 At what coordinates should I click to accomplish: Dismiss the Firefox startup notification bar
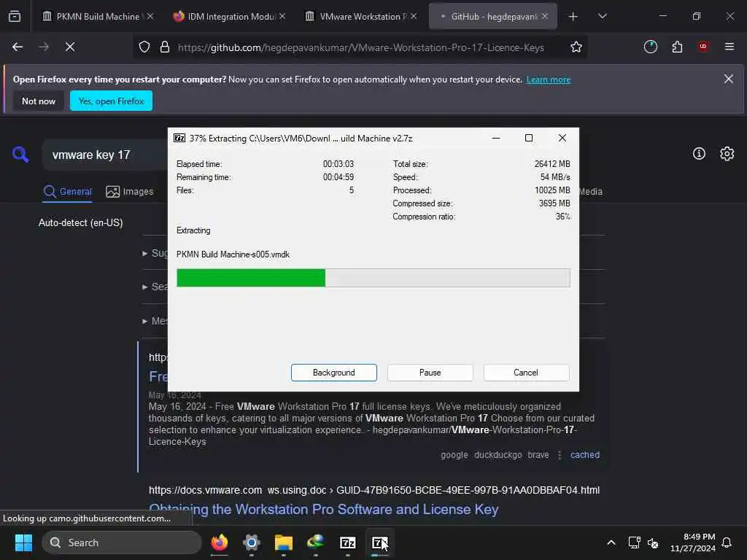[729, 79]
